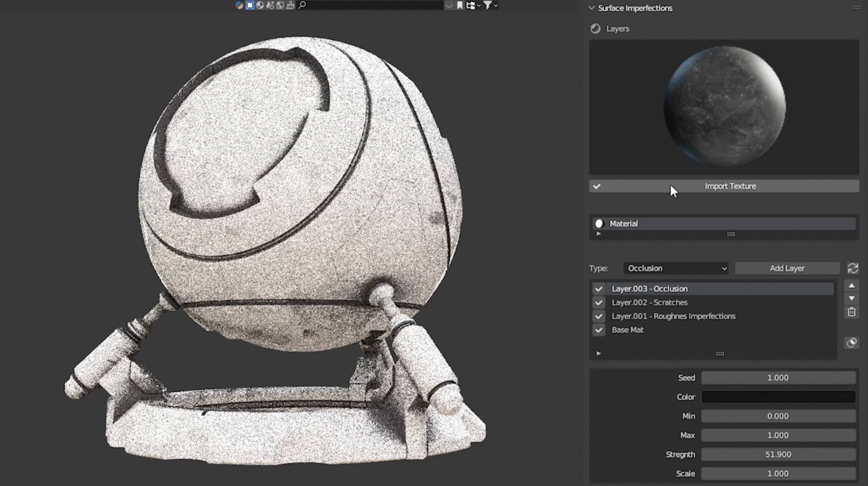The height and width of the screenshot is (486, 868).
Task: Click the sphere overlay icon below the delete button
Action: 852,343
